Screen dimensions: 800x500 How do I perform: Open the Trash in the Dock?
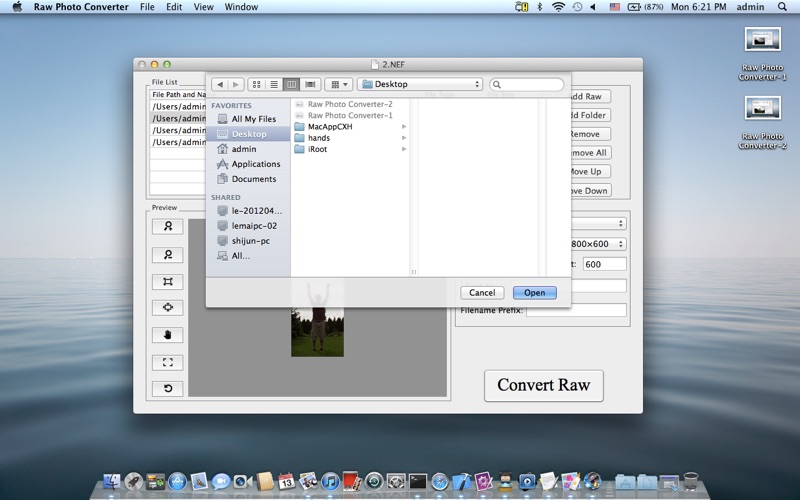click(690, 481)
